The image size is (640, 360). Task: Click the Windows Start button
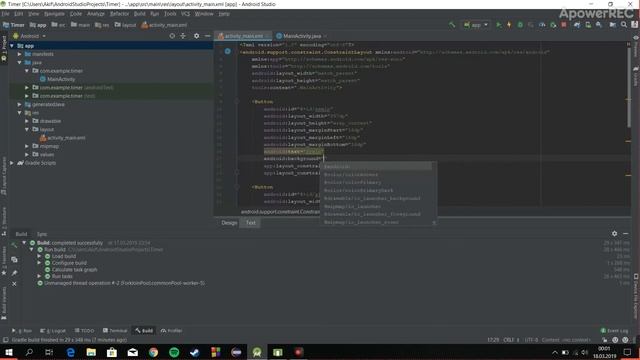pyautogui.click(x=9, y=352)
